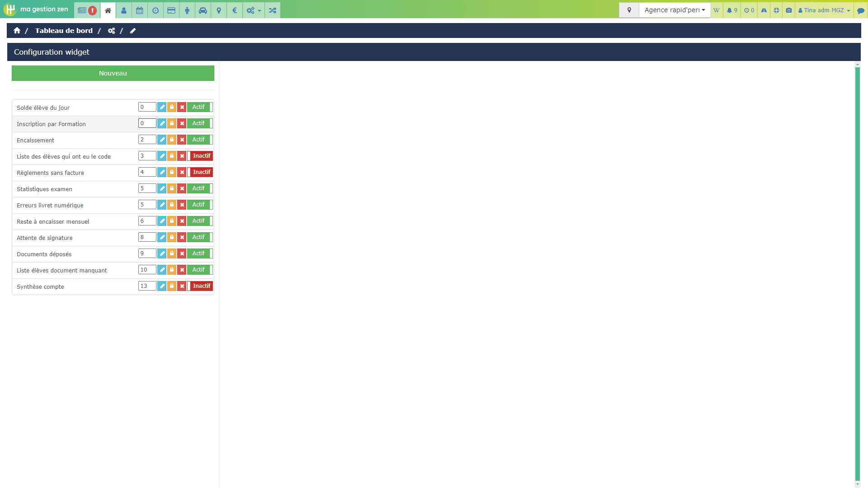The height and width of the screenshot is (488, 868).
Task: Open the euro finance icon
Action: (x=235, y=10)
